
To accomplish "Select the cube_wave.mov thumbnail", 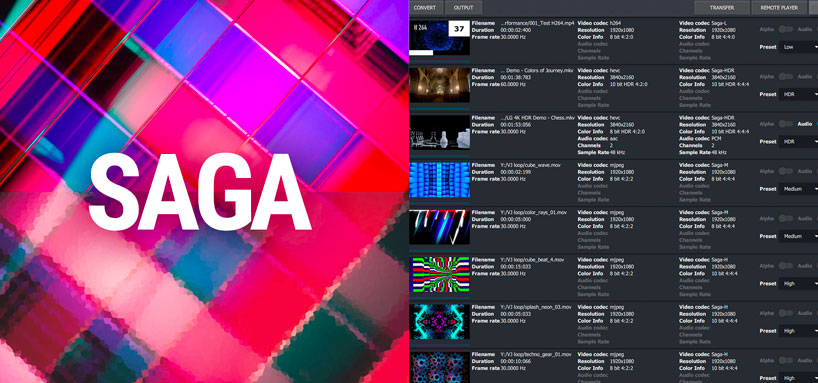I will 439,179.
